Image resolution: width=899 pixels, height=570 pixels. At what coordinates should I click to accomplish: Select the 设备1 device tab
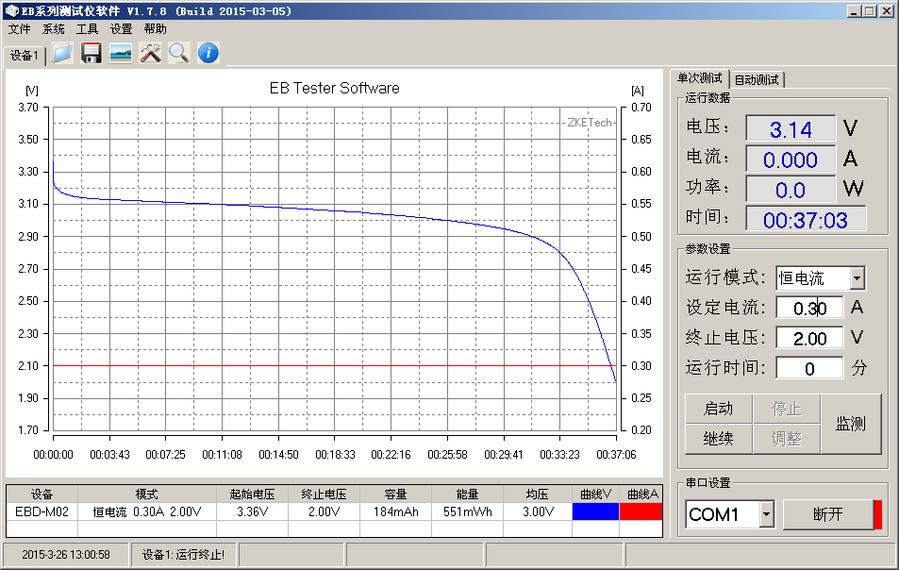pyautogui.click(x=24, y=56)
